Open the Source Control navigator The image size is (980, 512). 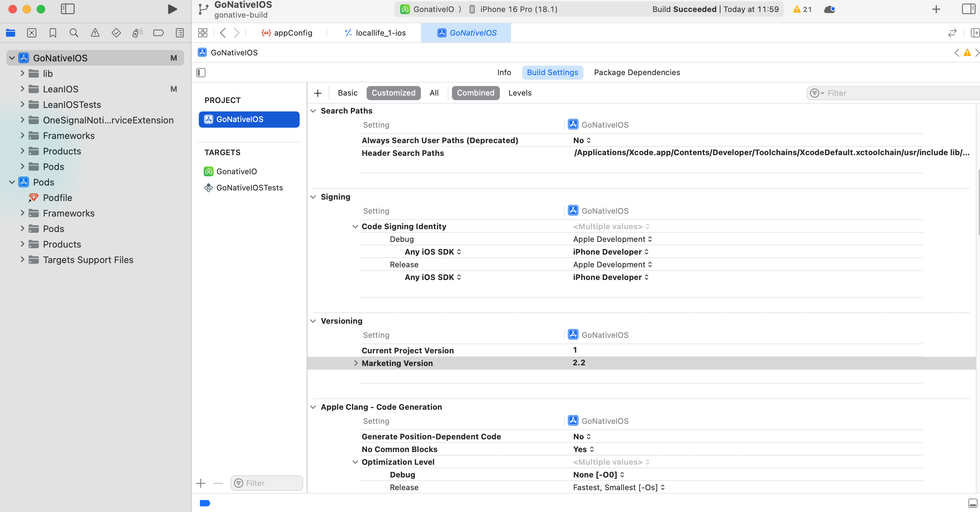(x=32, y=33)
